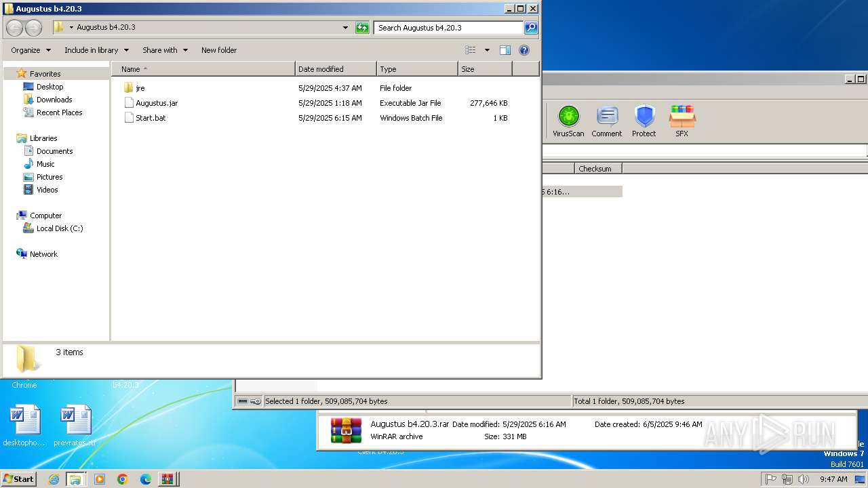Click the Search Augustus b4.20.3 field
This screenshot has height=488, width=868.
pos(448,28)
